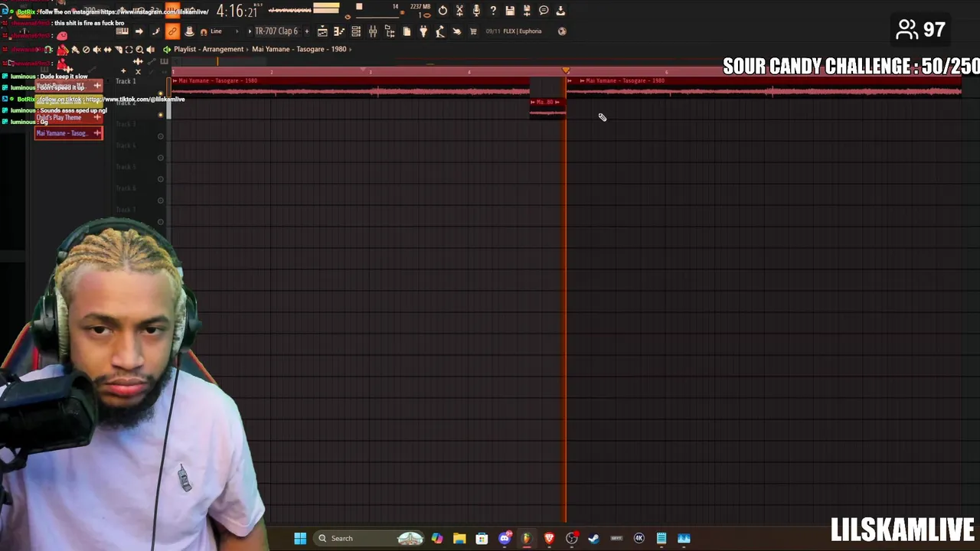Screen dimensions: 980x551
Task: Select Child's Play Theme sample in picker
Action: (x=68, y=118)
